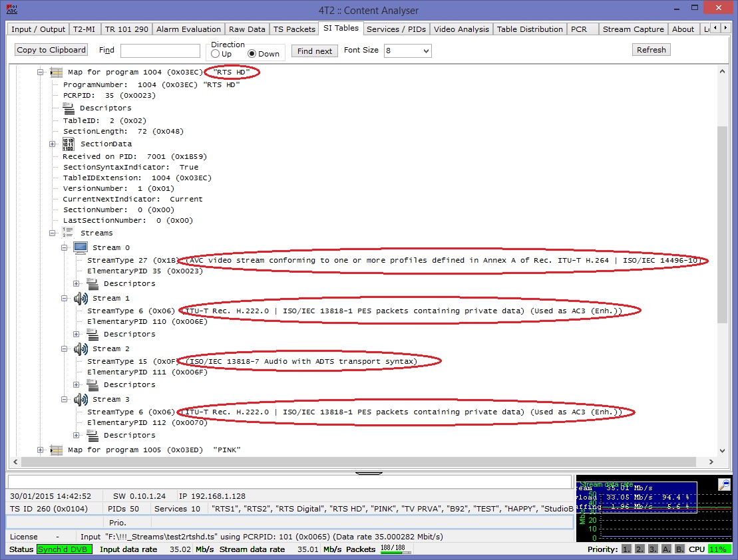The width and height of the screenshot is (738, 560).
Task: Click the Synch'd DVB status indicator
Action: coord(65,549)
